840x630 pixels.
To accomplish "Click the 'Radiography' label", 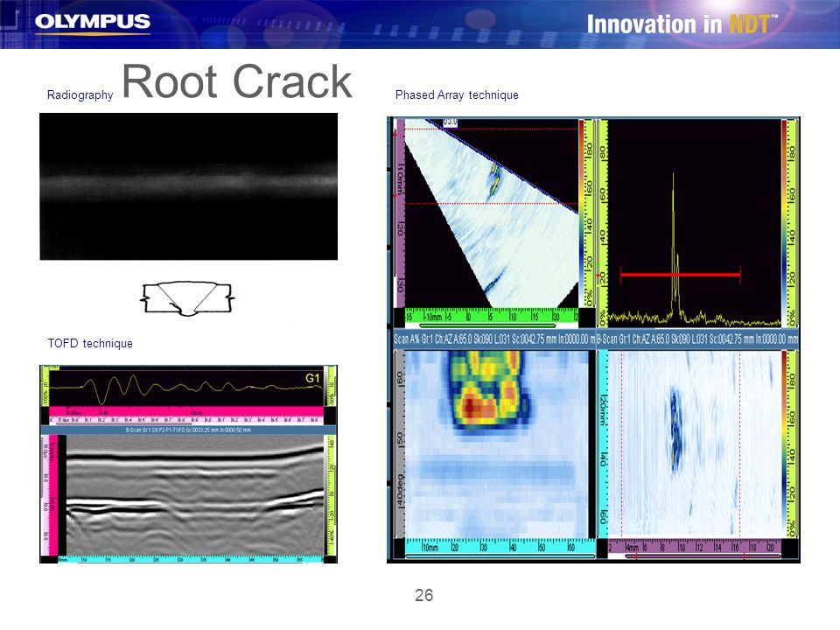I will coord(80,94).
